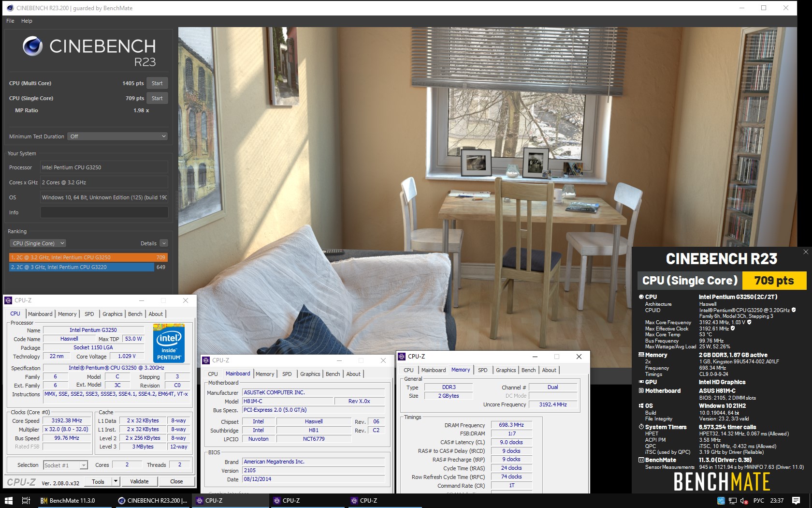Switch to the CPU tab in the Memory CPU-Z window

(x=409, y=370)
